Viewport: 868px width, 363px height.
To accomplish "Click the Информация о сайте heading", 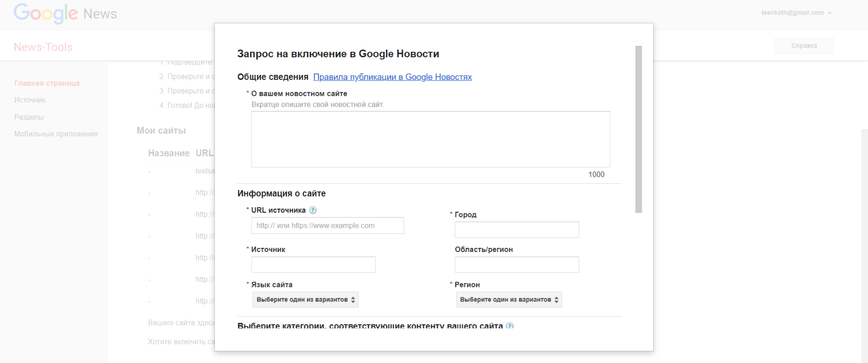I will (282, 194).
